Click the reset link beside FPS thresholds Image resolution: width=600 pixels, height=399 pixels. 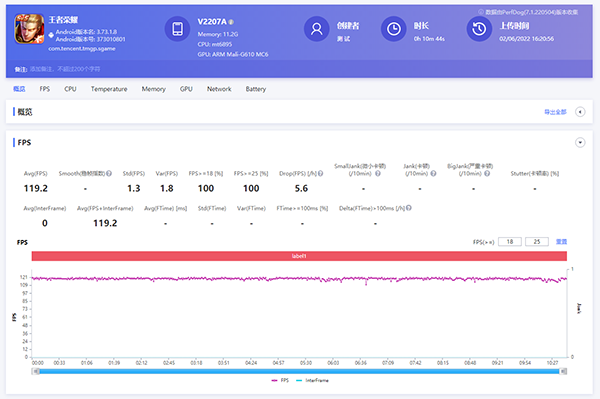click(x=561, y=242)
